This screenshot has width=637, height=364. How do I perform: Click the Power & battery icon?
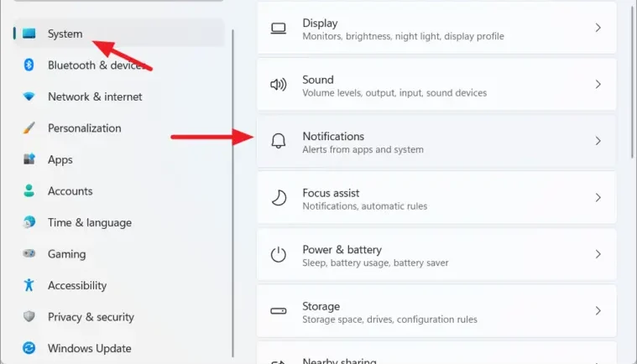click(279, 255)
